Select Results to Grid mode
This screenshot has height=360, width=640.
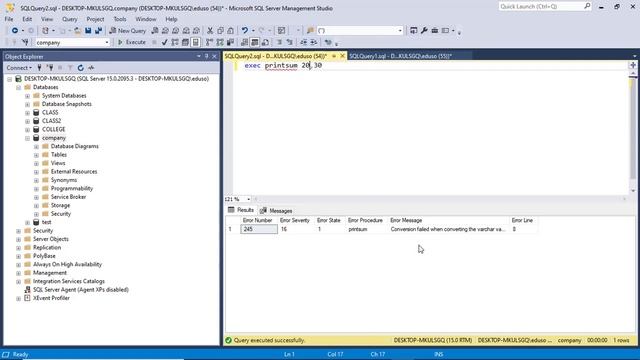click(255, 42)
